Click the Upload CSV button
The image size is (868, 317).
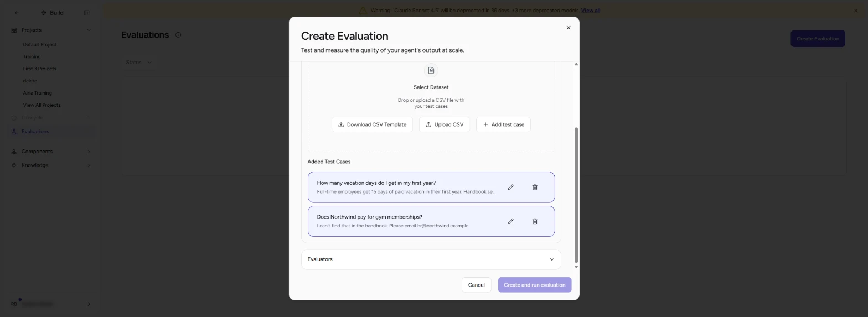coord(445,124)
